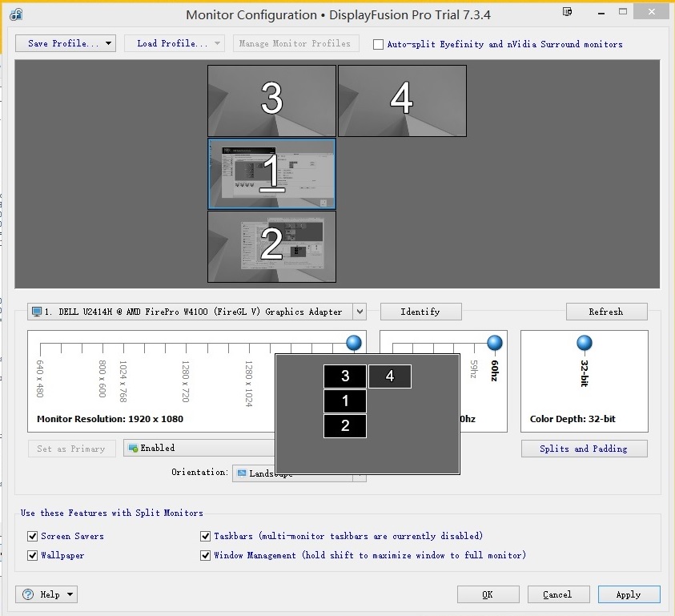Enable Auto-split Eyefinity and nVidia Surround checkbox

coord(379,45)
